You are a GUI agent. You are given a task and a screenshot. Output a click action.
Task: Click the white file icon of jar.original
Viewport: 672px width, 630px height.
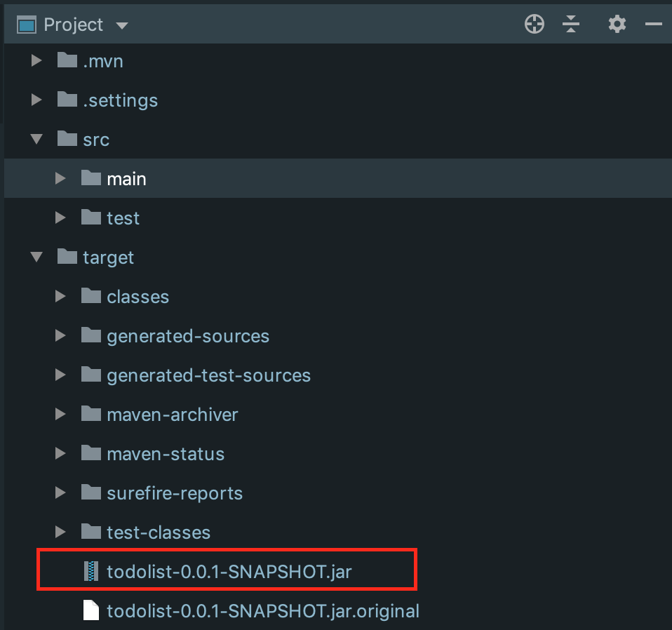click(91, 610)
